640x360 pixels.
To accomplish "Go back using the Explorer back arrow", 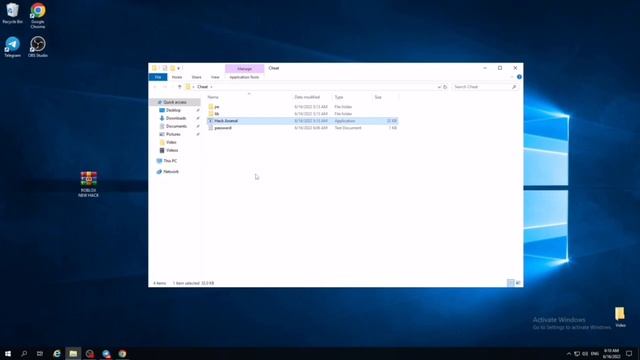I will coord(155,87).
